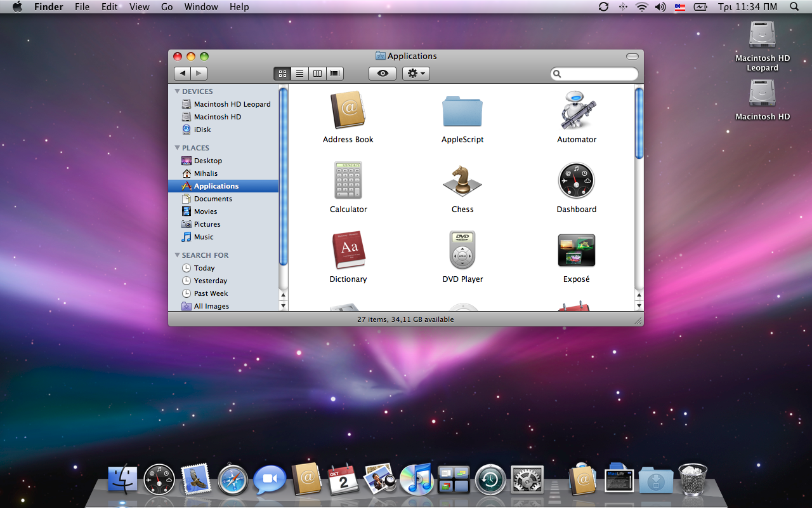
Task: Click the Finder search field
Action: coord(594,74)
